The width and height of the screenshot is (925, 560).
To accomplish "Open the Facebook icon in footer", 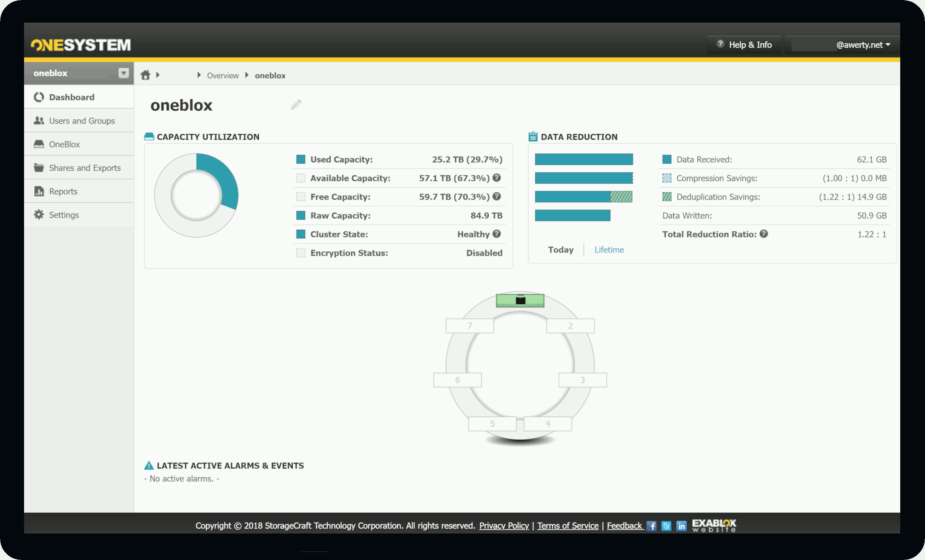I will click(651, 526).
